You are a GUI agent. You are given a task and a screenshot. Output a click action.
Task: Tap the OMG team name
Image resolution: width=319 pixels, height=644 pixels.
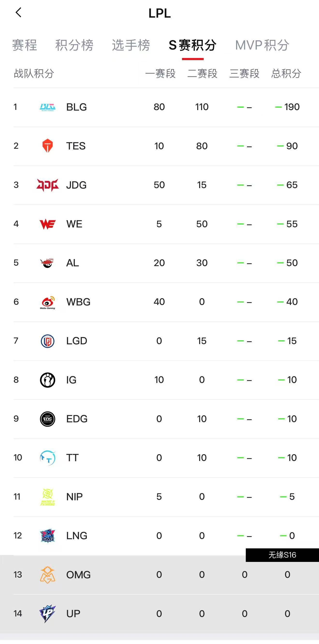point(78,575)
